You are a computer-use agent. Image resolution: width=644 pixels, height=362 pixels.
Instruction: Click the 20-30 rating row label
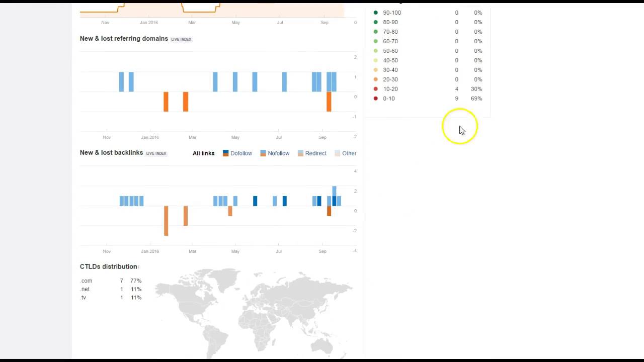click(x=390, y=79)
